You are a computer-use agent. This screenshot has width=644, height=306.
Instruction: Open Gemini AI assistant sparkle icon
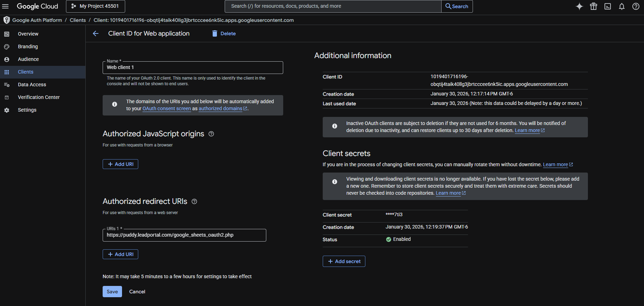tap(579, 6)
